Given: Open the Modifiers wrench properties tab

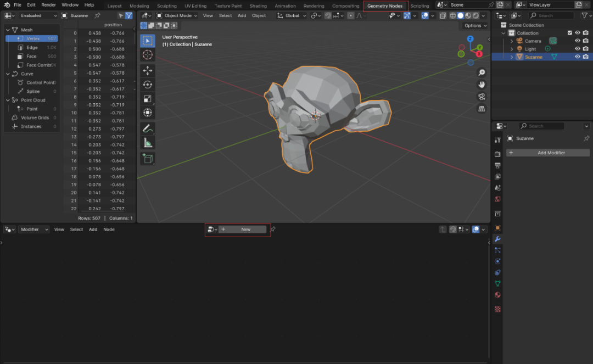Looking at the screenshot, I should 497,239.
